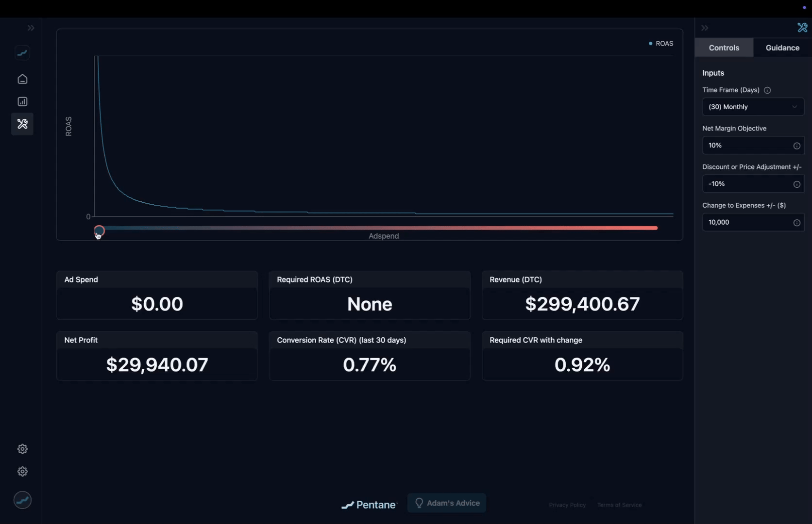Click info icon in Discount or Price Adjustment field

(796, 184)
